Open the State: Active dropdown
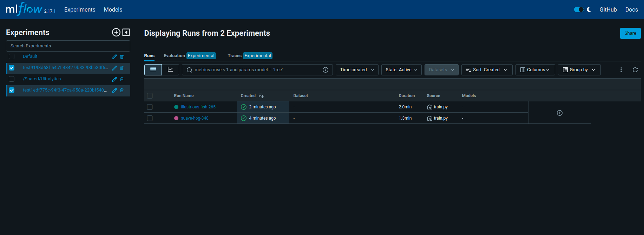Screen dimensions: 644x235 pos(401,70)
